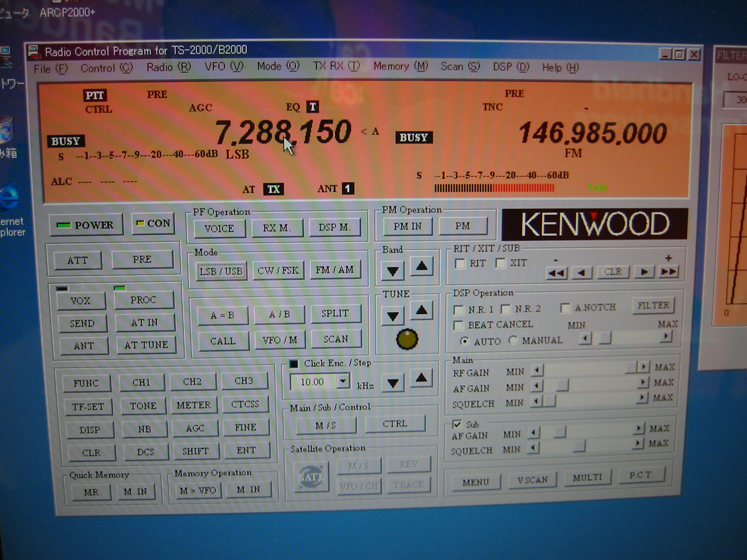The image size is (747, 560).
Task: Click the Main SQUELCH left arrow
Action: tap(536, 401)
